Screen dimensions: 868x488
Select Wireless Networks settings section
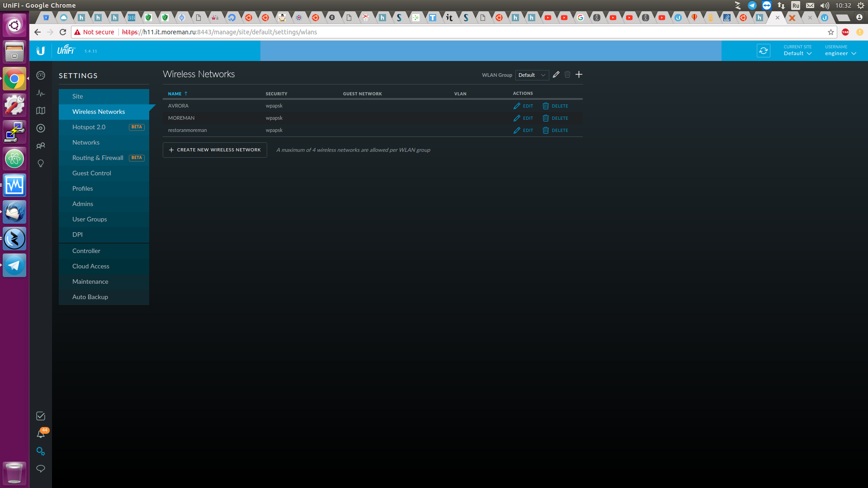pyautogui.click(x=104, y=112)
